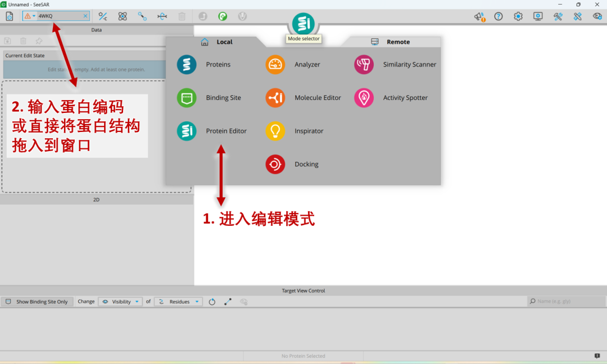Click the toolbar trash delete icon
Image resolution: width=607 pixels, height=364 pixels.
point(182,16)
